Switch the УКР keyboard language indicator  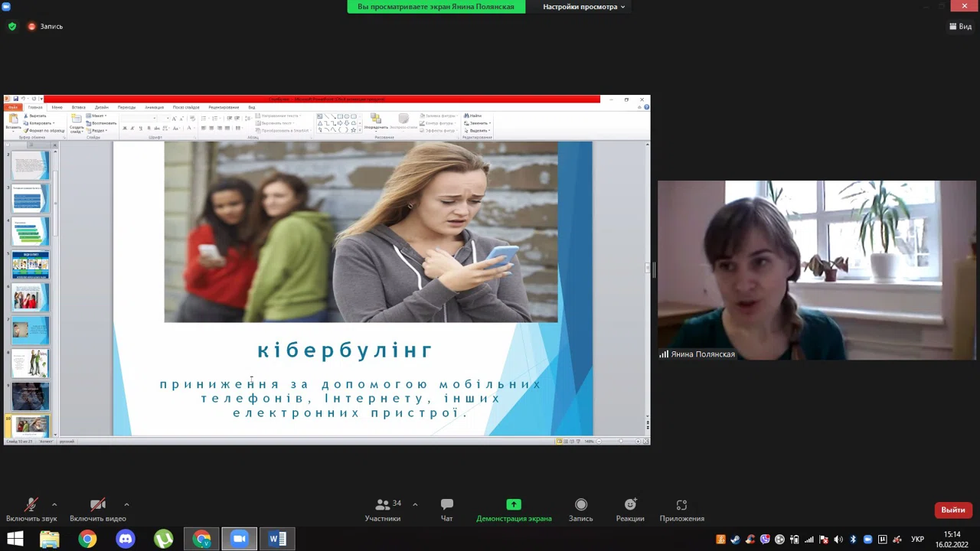[x=917, y=540]
